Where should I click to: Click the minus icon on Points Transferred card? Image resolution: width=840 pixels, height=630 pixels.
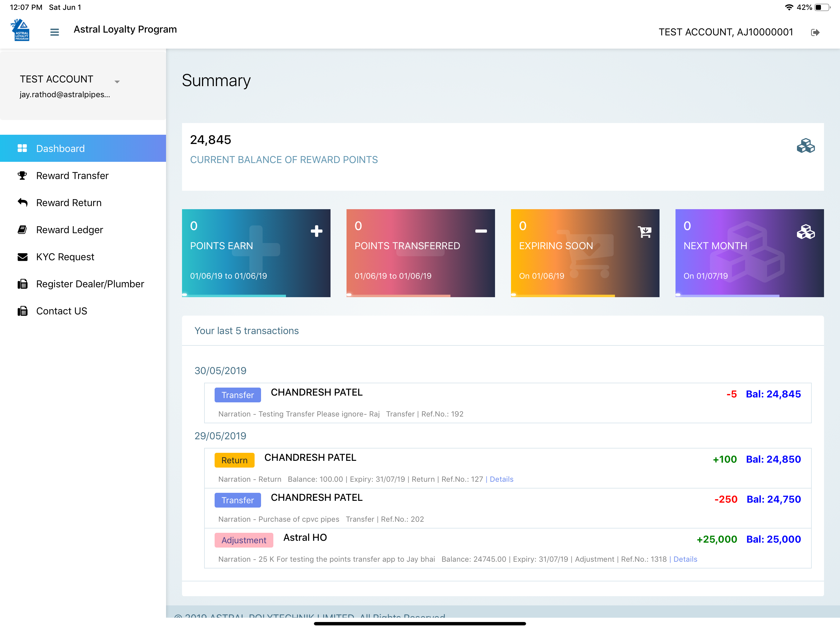click(481, 231)
